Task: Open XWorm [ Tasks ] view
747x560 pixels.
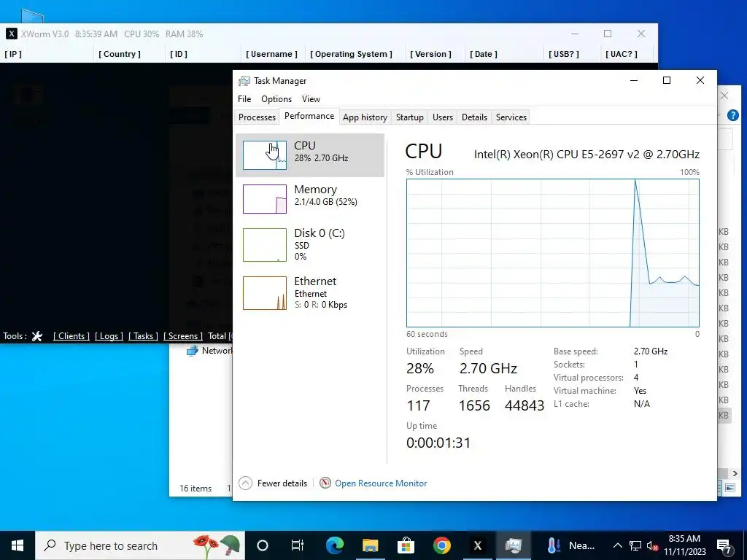Action: coord(143,336)
